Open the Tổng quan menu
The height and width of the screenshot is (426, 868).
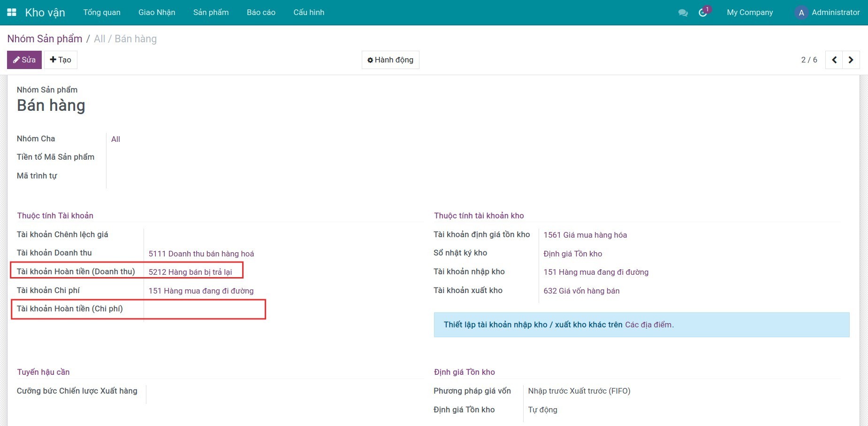(102, 13)
